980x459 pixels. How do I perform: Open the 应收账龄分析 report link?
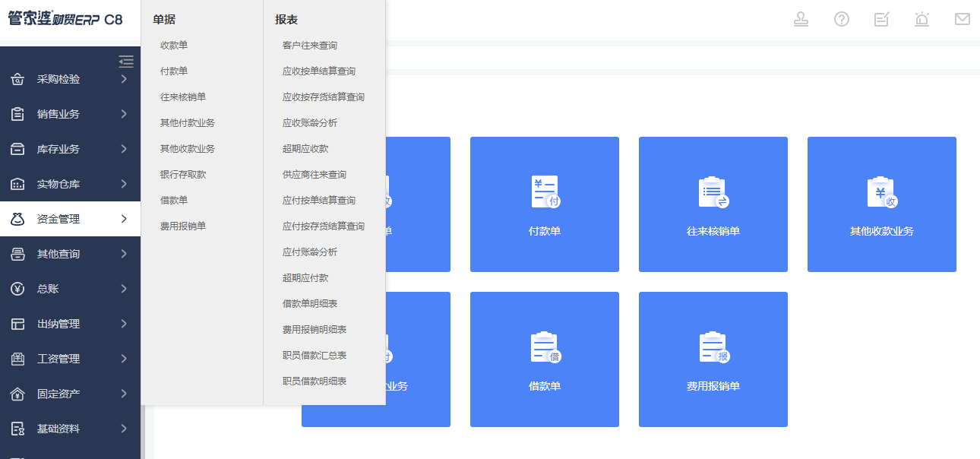pyautogui.click(x=310, y=123)
